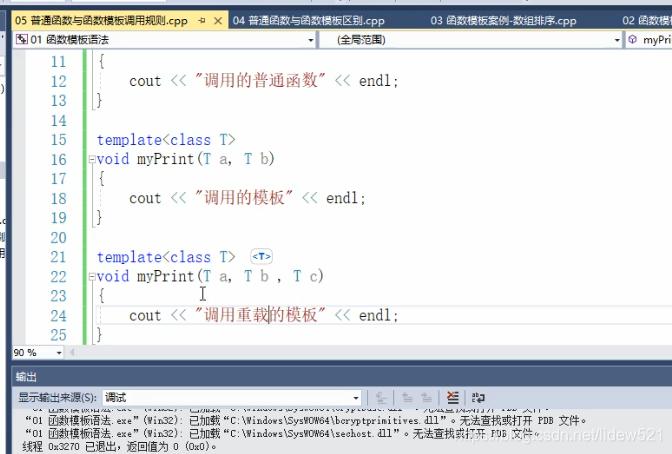Click 'endl' on line 24

[x=375, y=316]
